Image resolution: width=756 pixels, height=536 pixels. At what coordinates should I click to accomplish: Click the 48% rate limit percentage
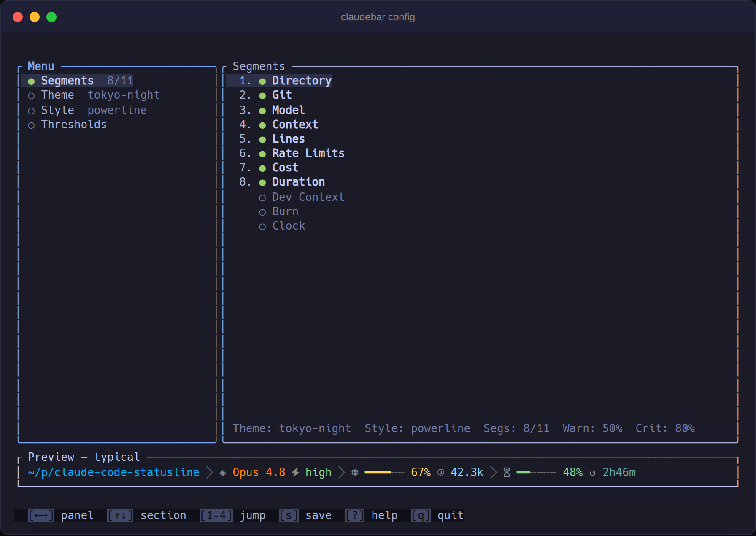point(573,472)
